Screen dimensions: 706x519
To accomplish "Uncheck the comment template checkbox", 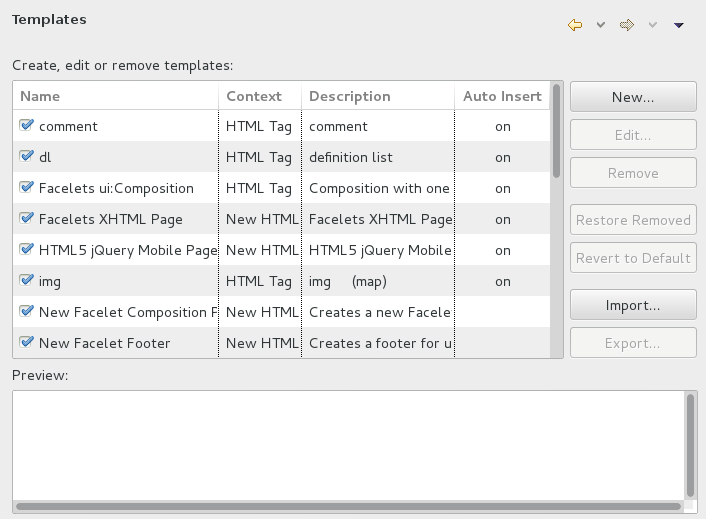I will coord(27,126).
